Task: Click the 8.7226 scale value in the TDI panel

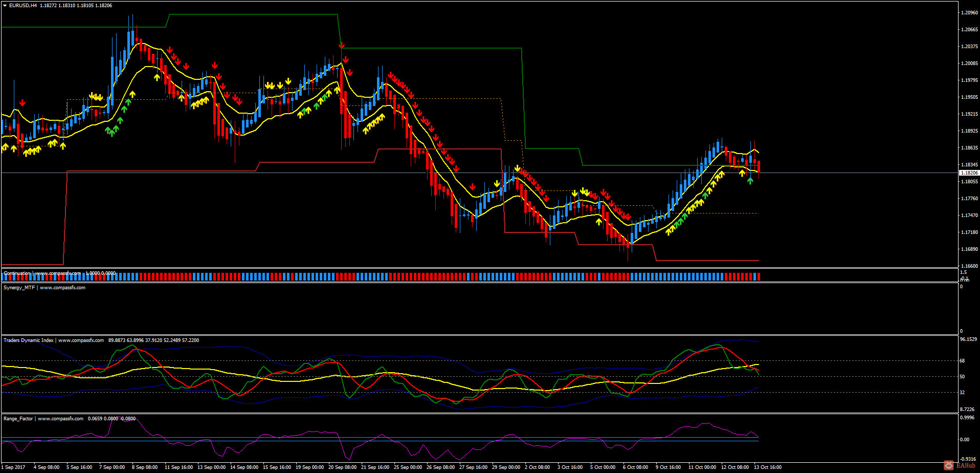Action: point(967,410)
